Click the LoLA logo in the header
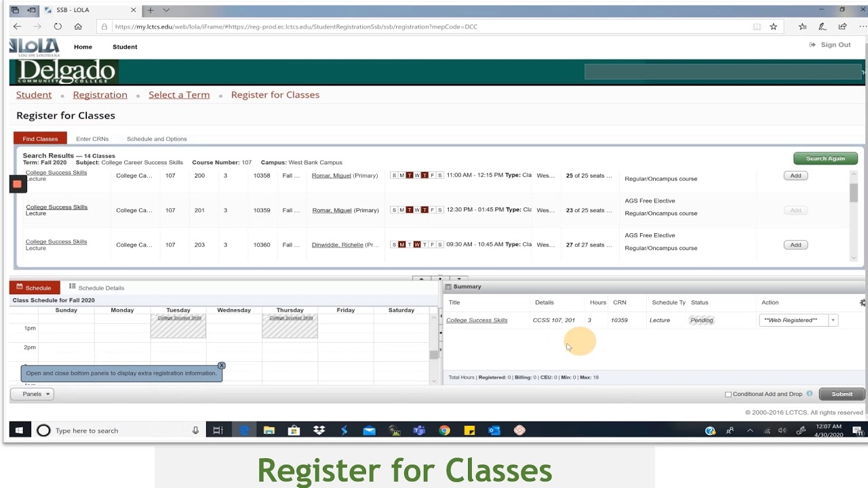The height and width of the screenshot is (488, 868). coord(33,46)
